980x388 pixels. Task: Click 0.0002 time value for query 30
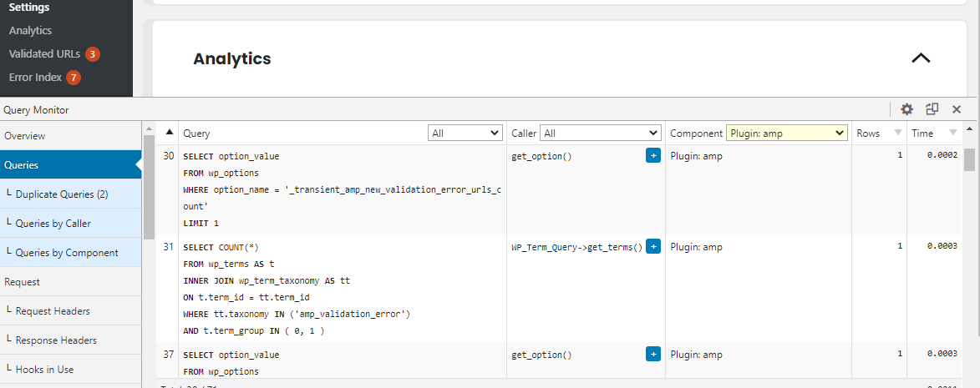pos(942,155)
